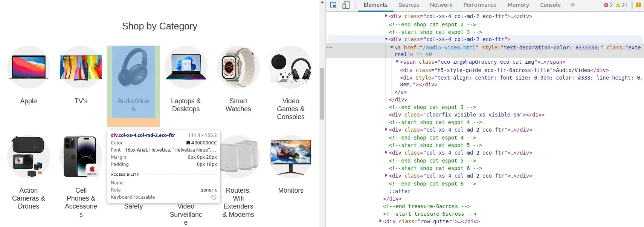Viewport: 644px width, 227px height.
Task: Switch to the Elements tab
Action: point(375,5)
